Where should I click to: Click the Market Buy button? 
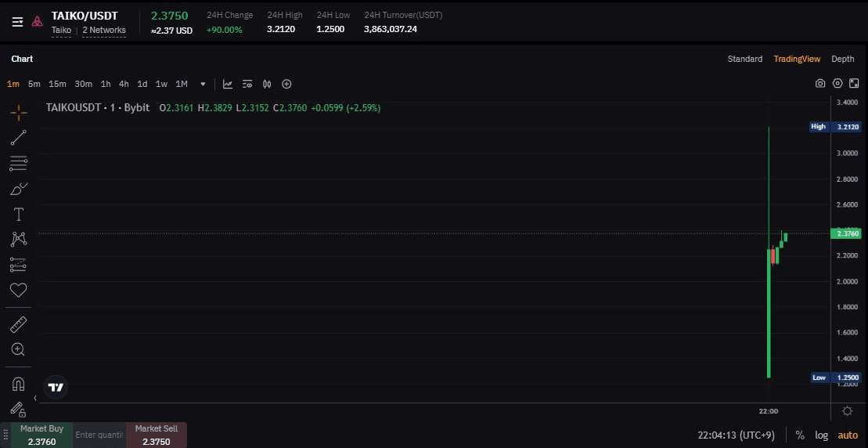coord(41,435)
